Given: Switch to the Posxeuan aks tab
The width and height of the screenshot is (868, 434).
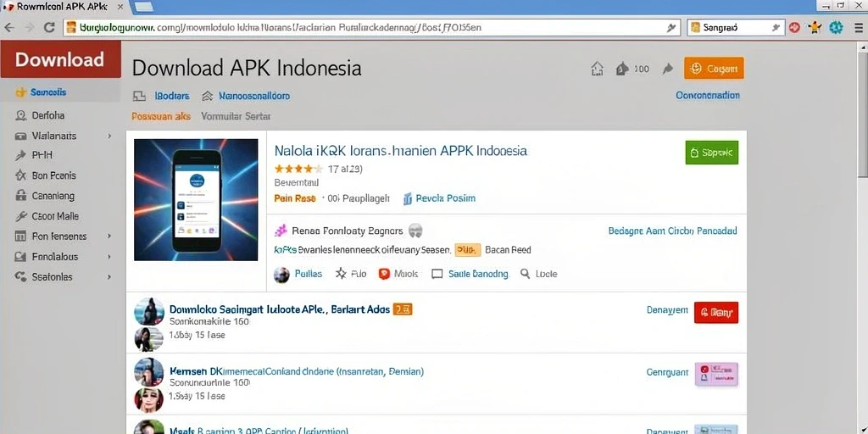Looking at the screenshot, I should tap(161, 116).
